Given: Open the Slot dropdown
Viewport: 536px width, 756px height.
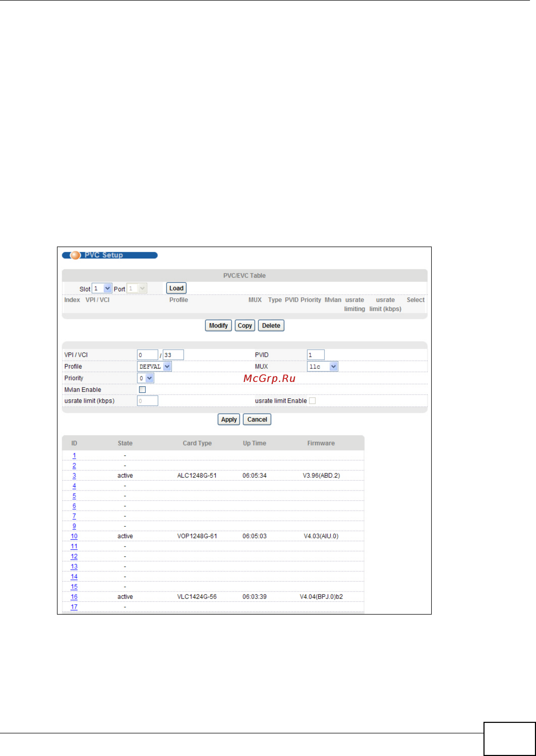Looking at the screenshot, I should click(x=102, y=288).
